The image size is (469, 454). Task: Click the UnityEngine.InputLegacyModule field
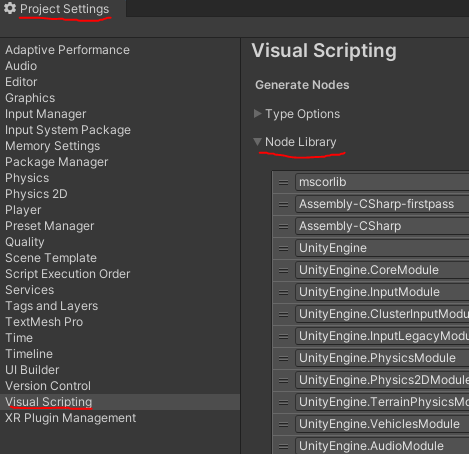(x=382, y=336)
